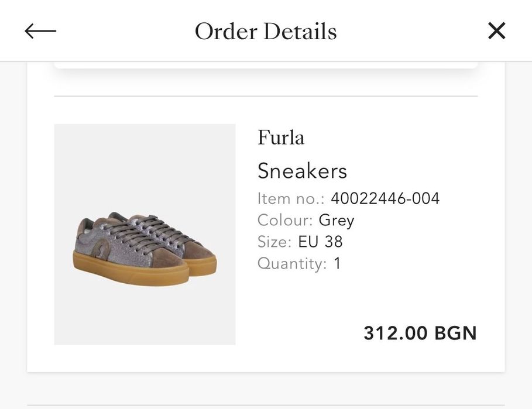Click the divider line below the order card
Viewport: 532px width, 409px height.
pyautogui.click(x=266, y=405)
